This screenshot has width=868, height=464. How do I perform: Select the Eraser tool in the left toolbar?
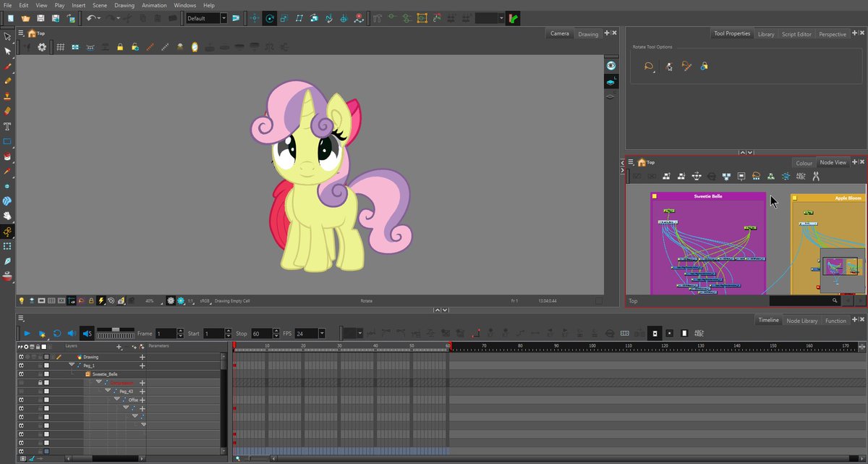[7, 111]
